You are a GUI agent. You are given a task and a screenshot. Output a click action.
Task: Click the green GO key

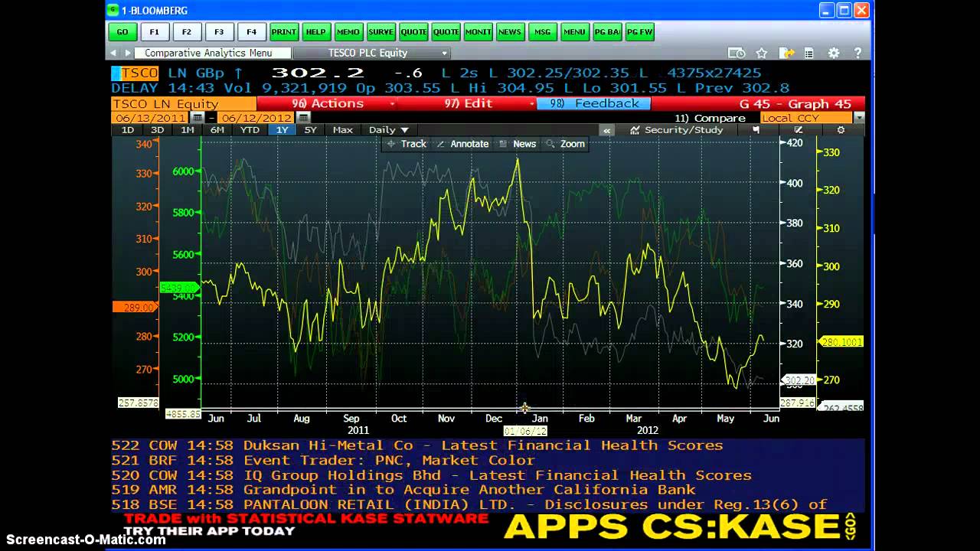pyautogui.click(x=122, y=32)
